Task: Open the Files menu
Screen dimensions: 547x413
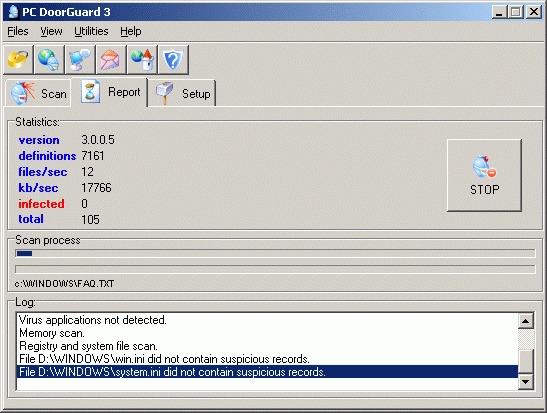Action: point(18,31)
